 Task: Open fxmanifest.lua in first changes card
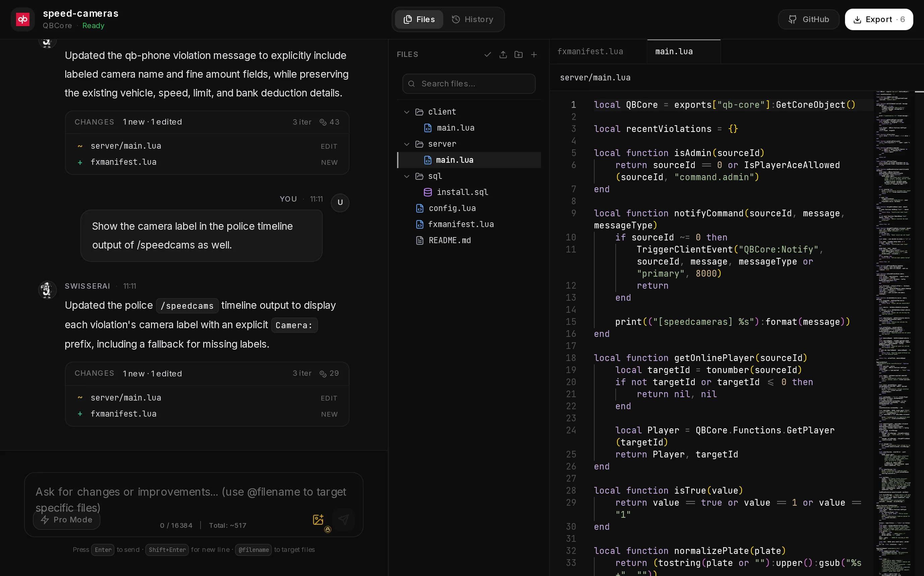[207, 162]
